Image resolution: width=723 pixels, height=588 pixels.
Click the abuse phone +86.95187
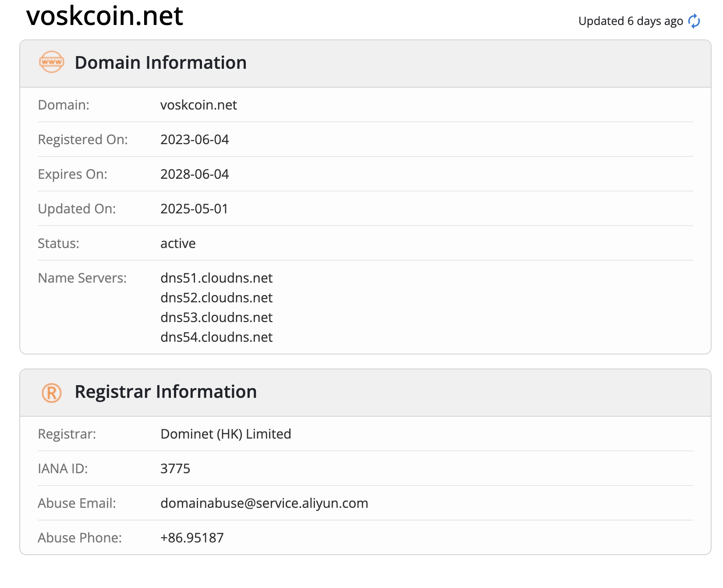tap(192, 538)
